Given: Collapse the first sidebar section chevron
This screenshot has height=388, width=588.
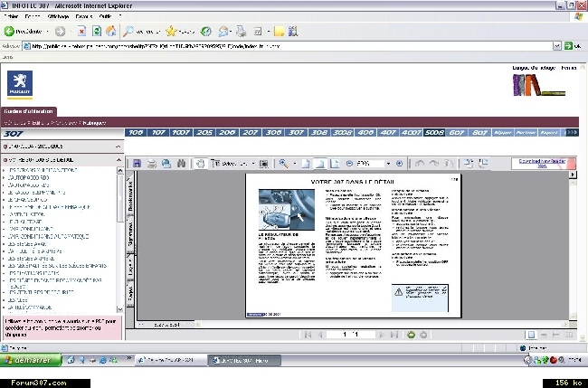Looking at the screenshot, I should pos(119,147).
